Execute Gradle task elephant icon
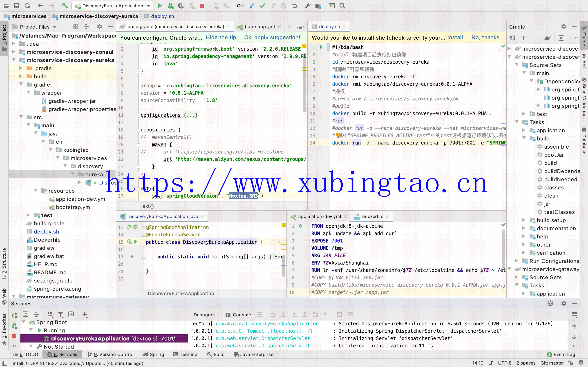Screen dimensions: 588x367 click(x=547, y=38)
